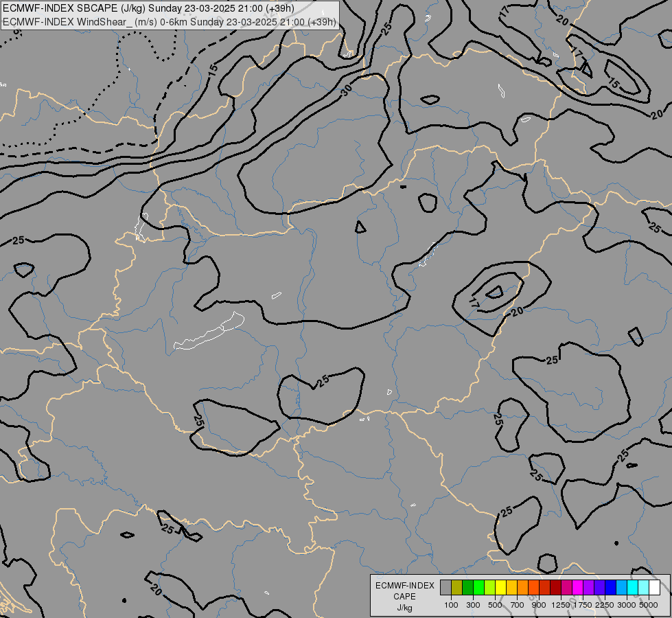Select the pure blue swatch right of 2250
672x618 pixels.
611,587
